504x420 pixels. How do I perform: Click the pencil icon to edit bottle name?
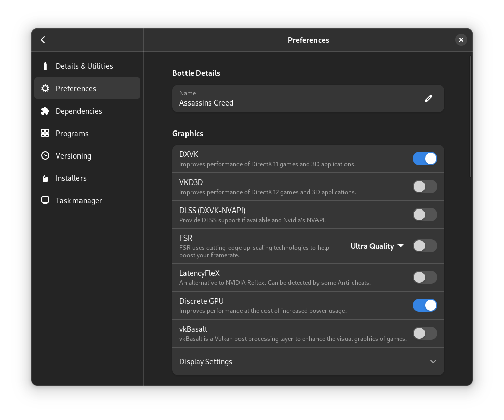click(x=429, y=98)
